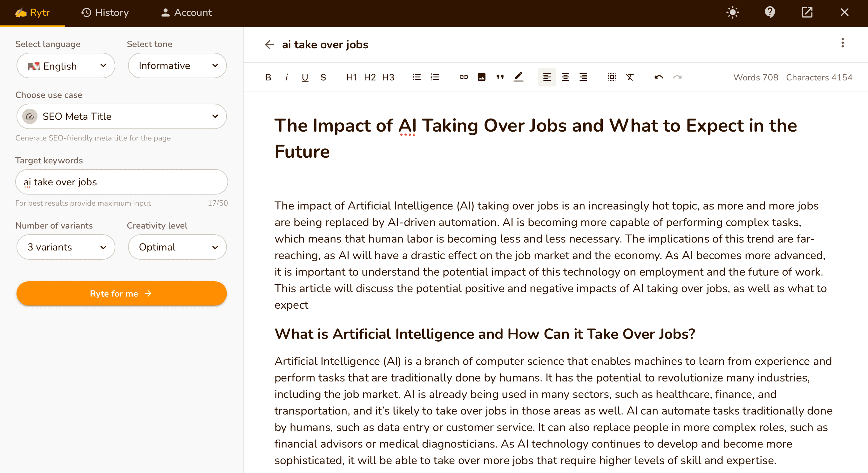Toggle underline formatting
Viewport: 868px width, 473px height.
tap(305, 77)
